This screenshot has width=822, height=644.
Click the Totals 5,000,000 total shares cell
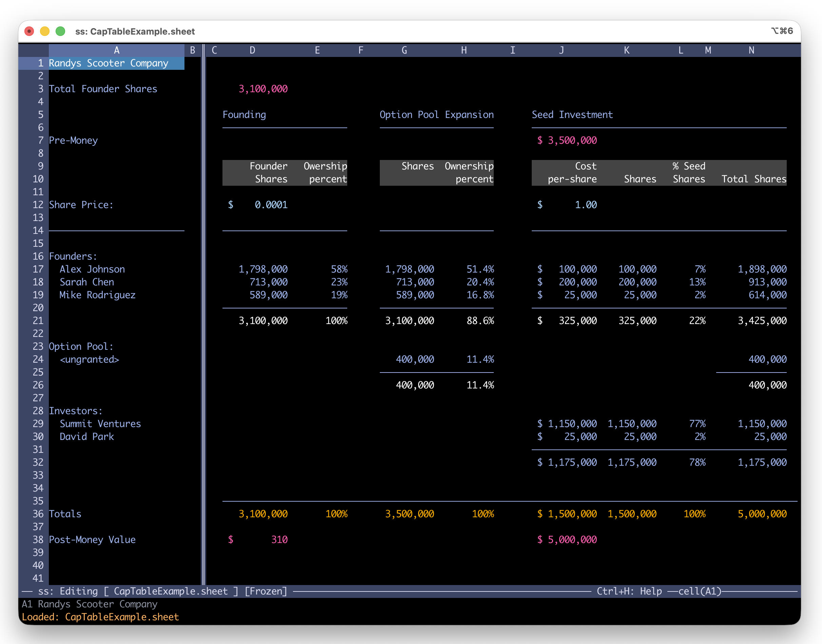(762, 514)
